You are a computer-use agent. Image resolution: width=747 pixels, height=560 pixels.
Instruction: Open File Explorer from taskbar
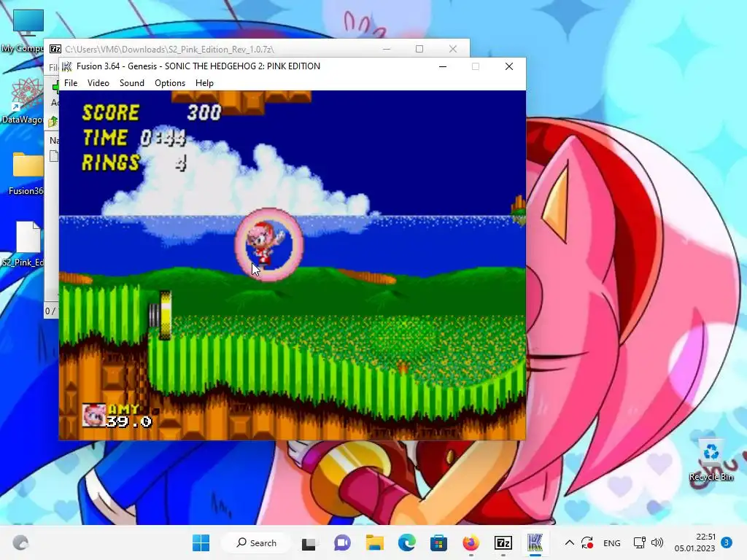click(374, 542)
